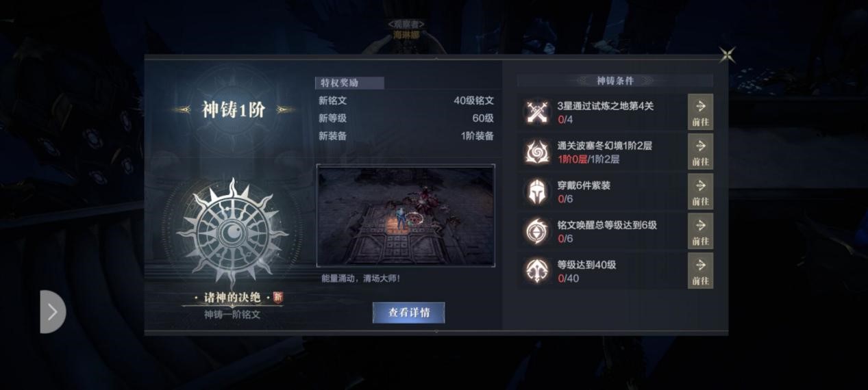
Task: Click crossed swords trial icon
Action: [537, 113]
